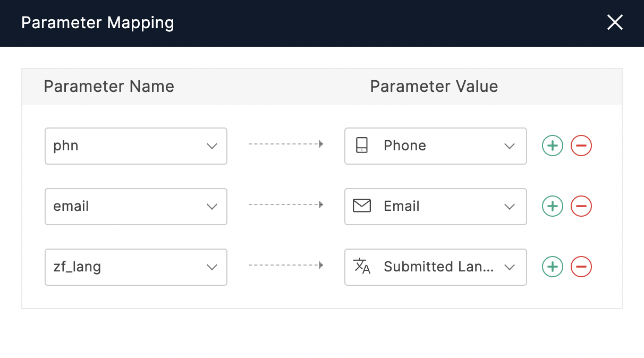Screen dimensions: 644x358
Task: Open the email parameter name dropdown
Action: coord(136,206)
